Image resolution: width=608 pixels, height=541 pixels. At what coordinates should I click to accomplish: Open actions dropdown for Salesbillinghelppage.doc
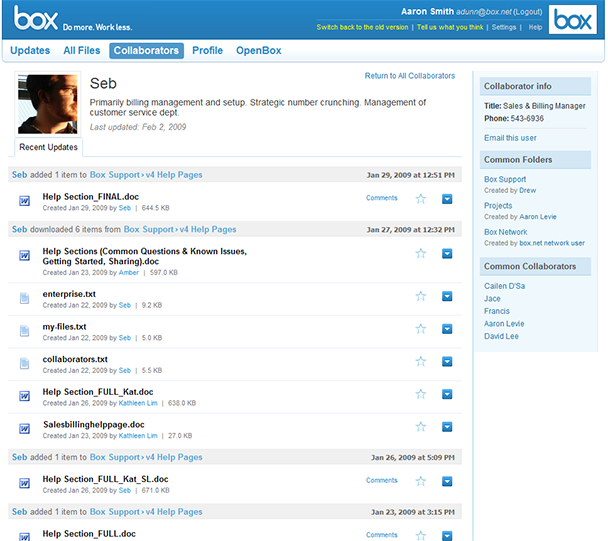point(447,427)
